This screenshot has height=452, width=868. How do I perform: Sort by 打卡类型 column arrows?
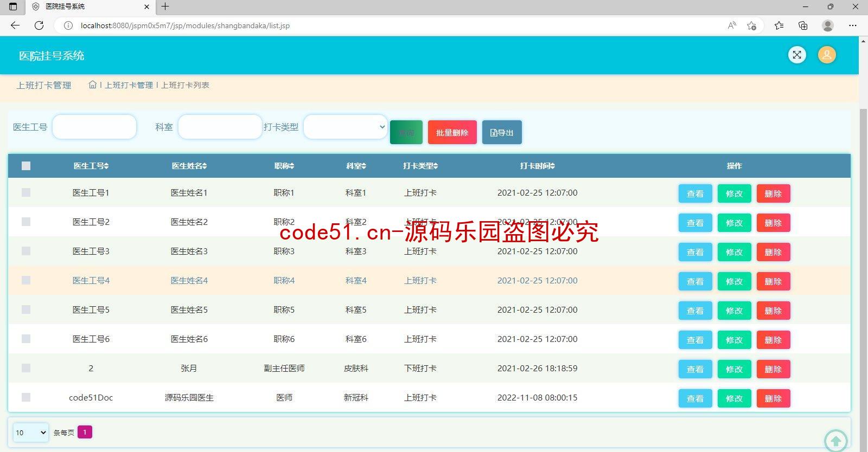coord(436,166)
